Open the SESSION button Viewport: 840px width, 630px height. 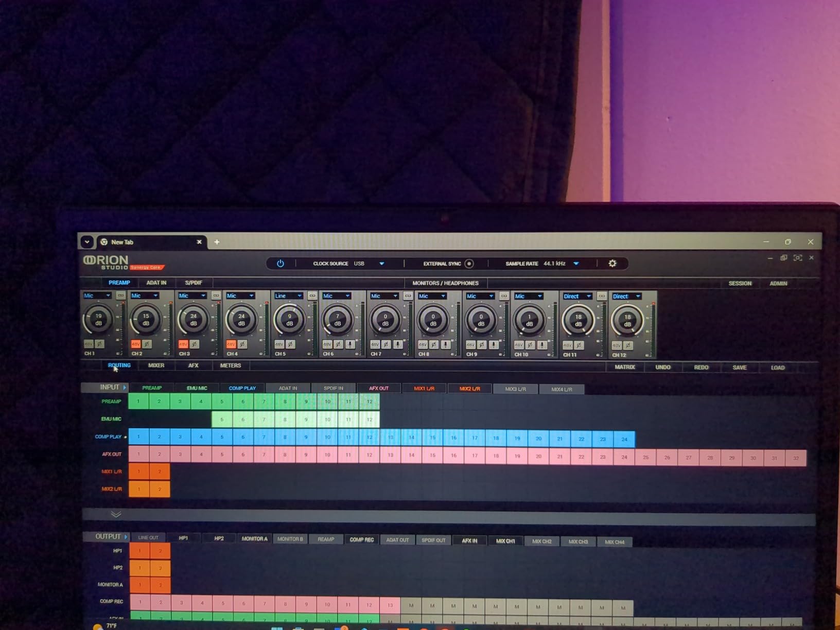740,284
